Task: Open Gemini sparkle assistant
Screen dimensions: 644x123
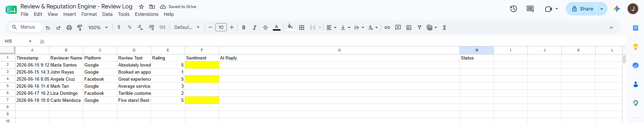Action: pos(617,9)
